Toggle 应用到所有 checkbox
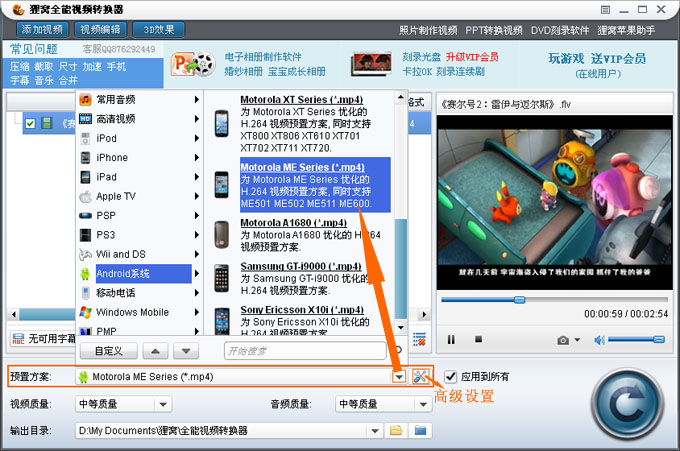The image size is (680, 451). click(451, 376)
